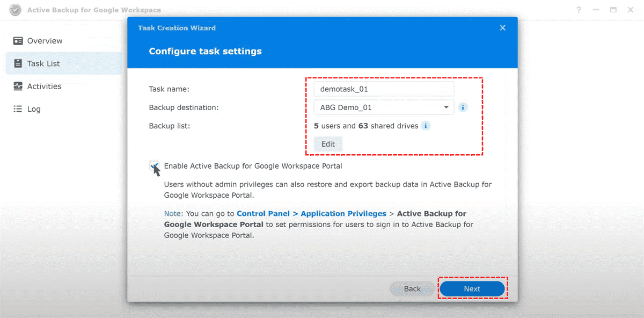Close the Task Creation Wizard dialog

502,28
